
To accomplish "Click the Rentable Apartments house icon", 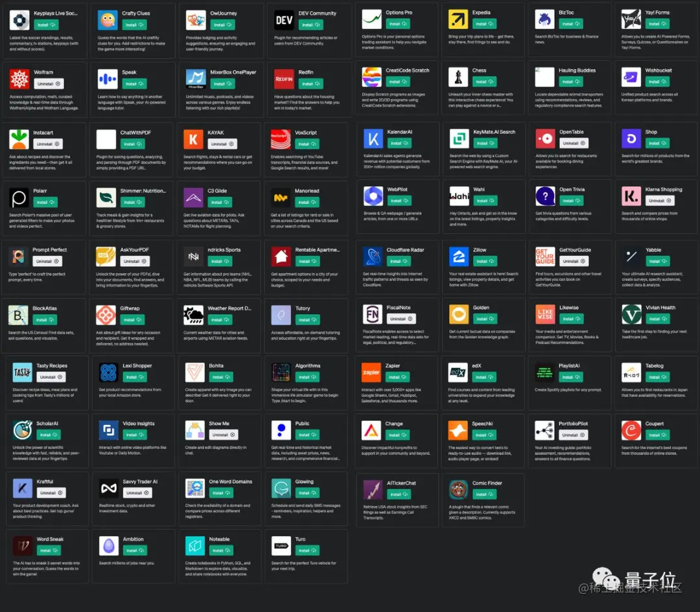I will pos(281,256).
